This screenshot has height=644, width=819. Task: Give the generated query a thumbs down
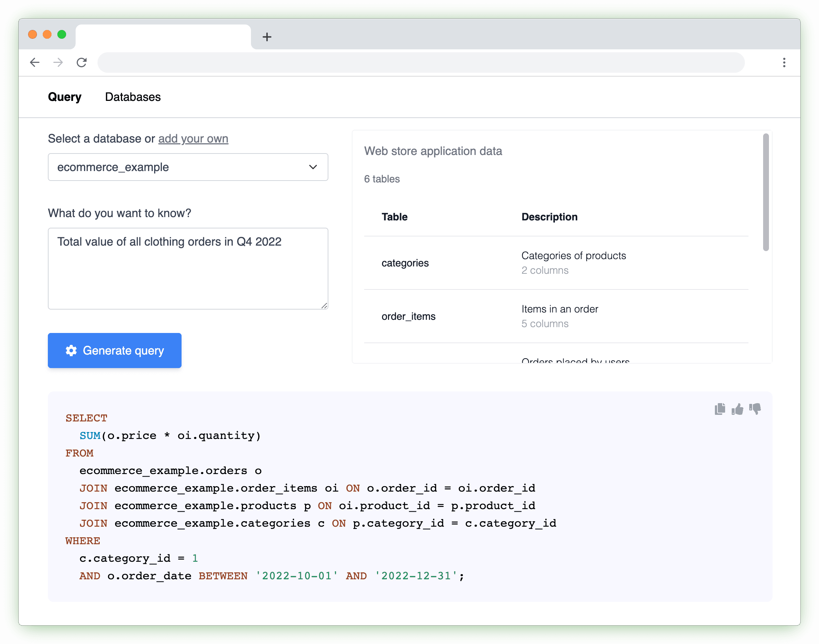[x=755, y=409]
